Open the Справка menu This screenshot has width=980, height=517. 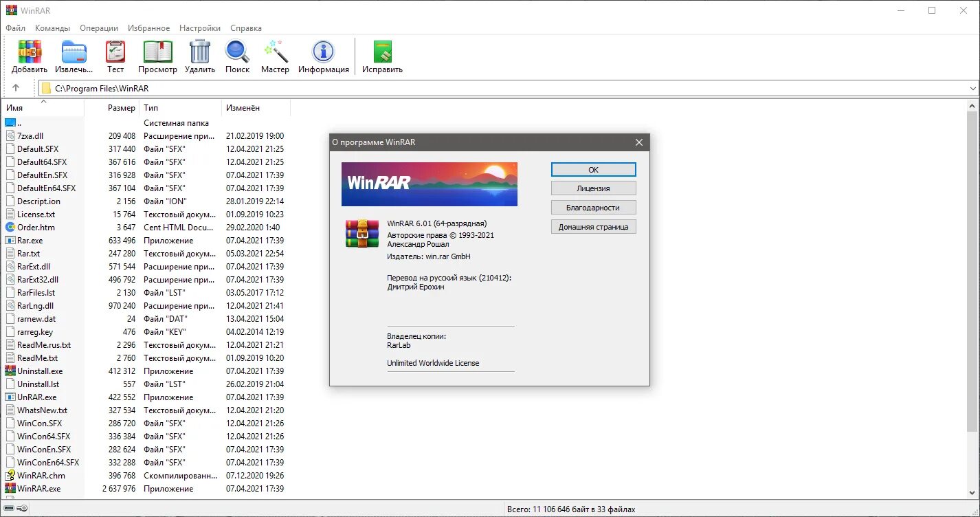pyautogui.click(x=246, y=28)
